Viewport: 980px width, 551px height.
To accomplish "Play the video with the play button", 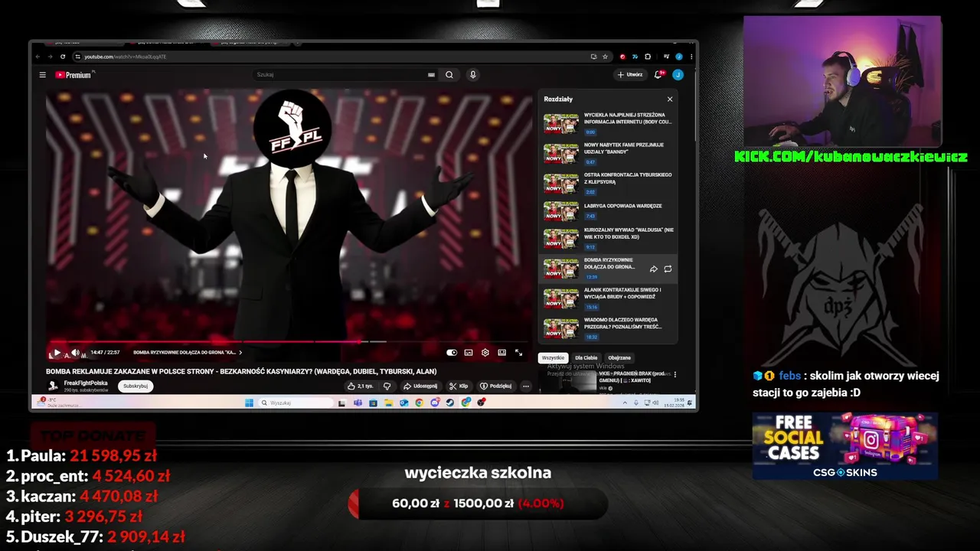I will click(57, 353).
